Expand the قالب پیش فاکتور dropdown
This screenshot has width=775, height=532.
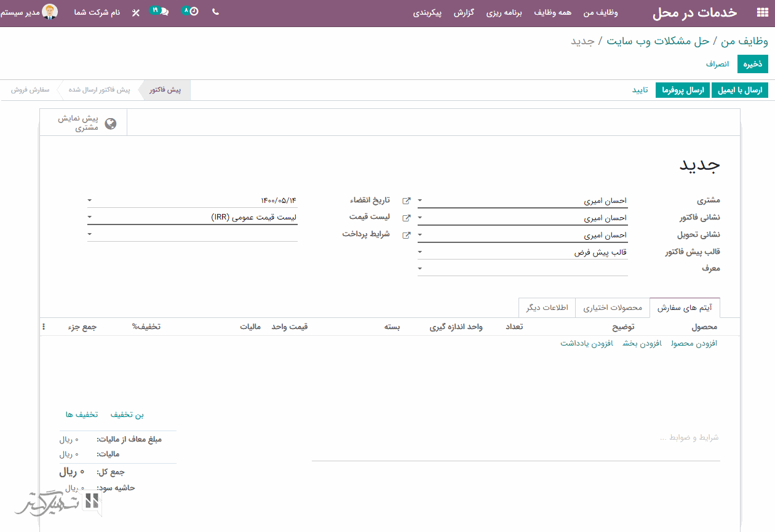pos(420,252)
